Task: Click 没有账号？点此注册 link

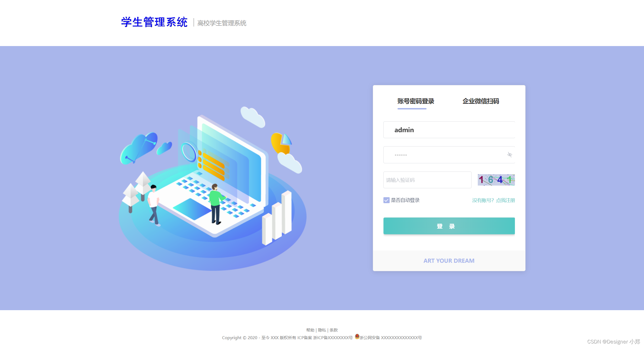Action: click(493, 200)
